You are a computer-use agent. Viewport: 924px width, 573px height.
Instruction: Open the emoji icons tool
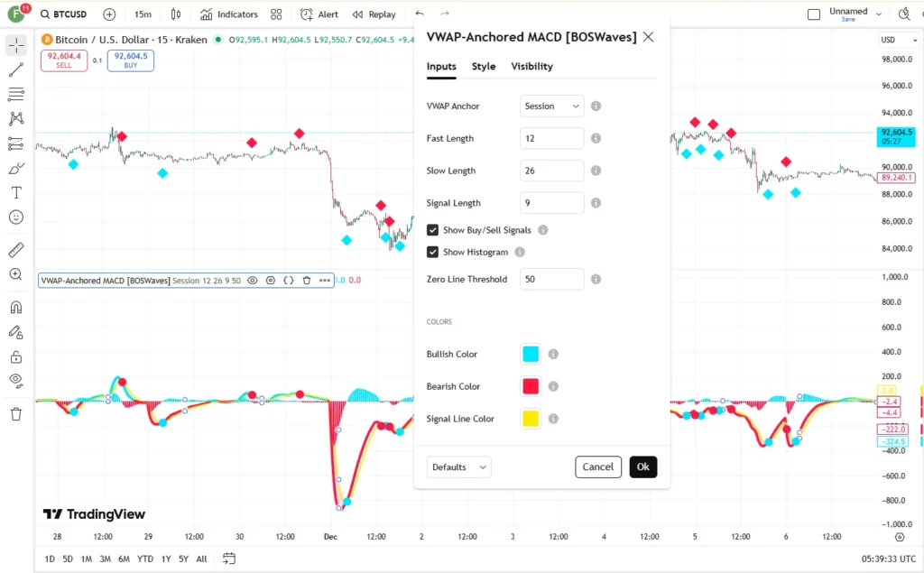[x=16, y=217]
